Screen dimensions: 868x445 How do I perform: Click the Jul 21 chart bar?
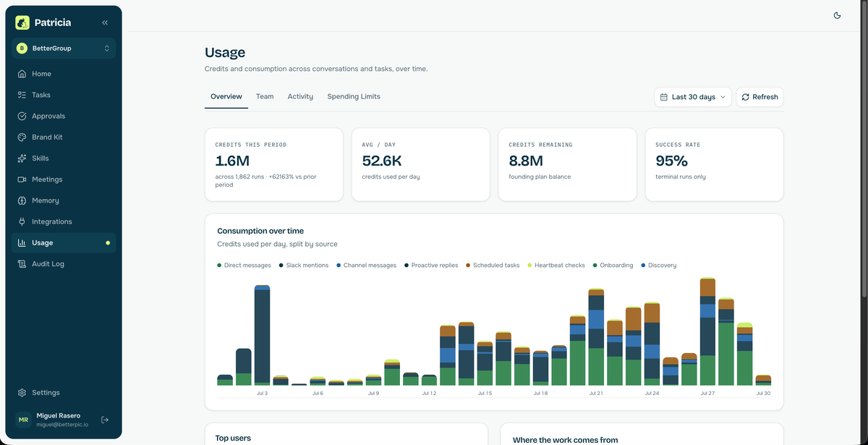[x=596, y=337]
